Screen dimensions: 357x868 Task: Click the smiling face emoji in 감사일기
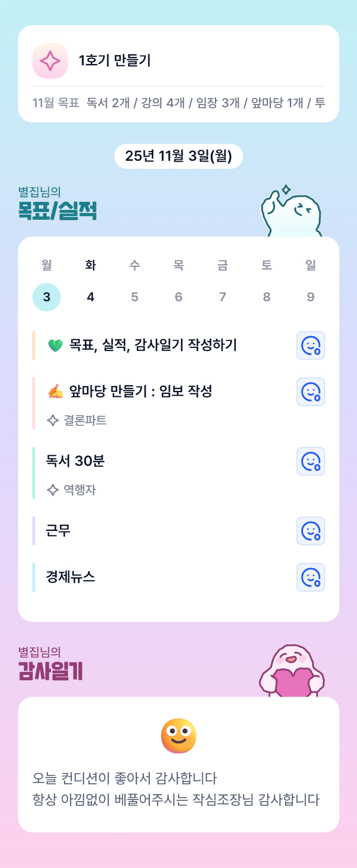pyautogui.click(x=178, y=736)
